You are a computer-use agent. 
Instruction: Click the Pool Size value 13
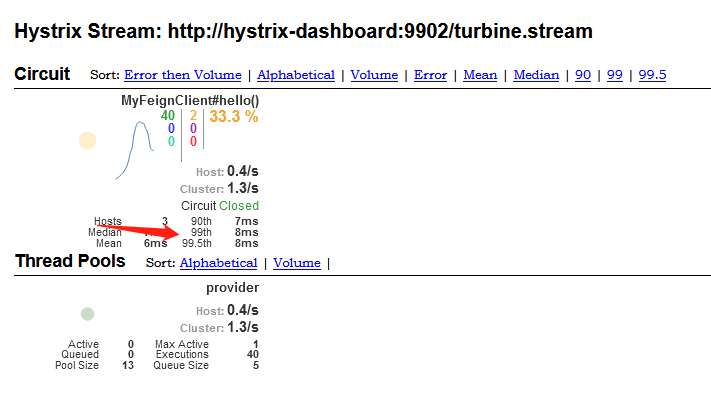pyautogui.click(x=128, y=365)
